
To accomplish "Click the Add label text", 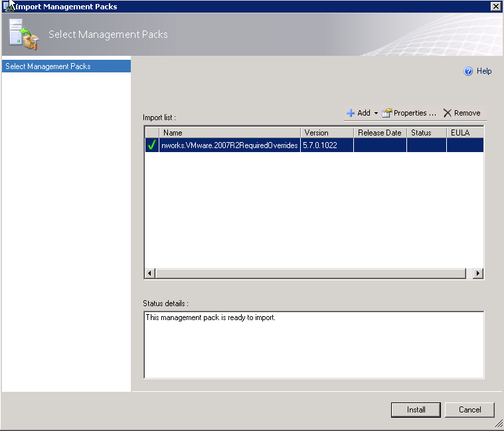I will click(x=363, y=113).
